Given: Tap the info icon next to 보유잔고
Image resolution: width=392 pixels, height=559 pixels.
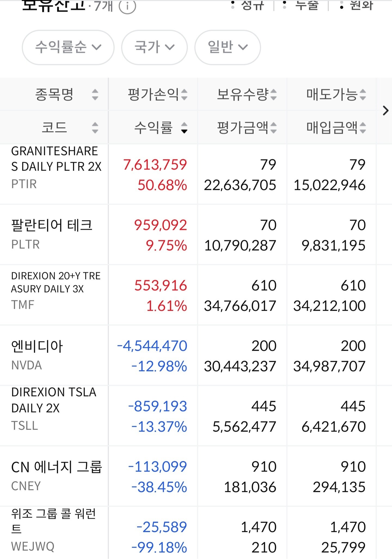Looking at the screenshot, I should [127, 6].
